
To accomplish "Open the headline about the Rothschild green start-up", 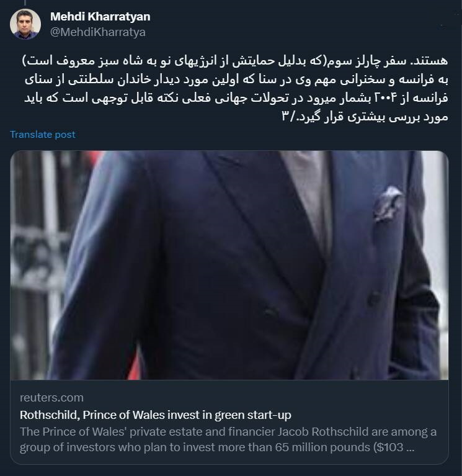I will [155, 415].
